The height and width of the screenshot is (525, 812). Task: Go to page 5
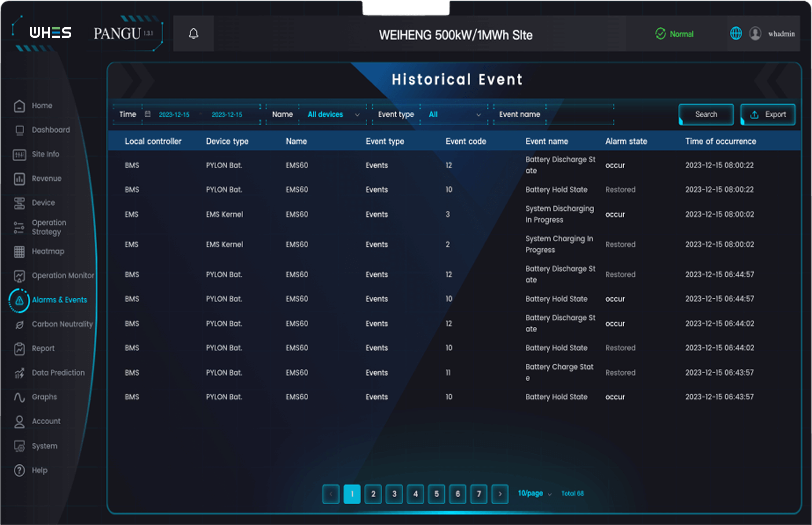click(436, 494)
